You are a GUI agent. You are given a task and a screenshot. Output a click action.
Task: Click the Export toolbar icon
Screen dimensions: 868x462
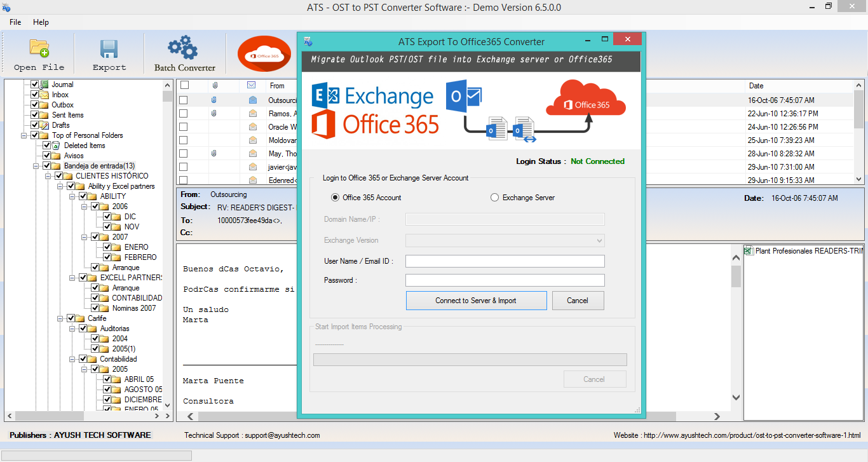tap(107, 52)
